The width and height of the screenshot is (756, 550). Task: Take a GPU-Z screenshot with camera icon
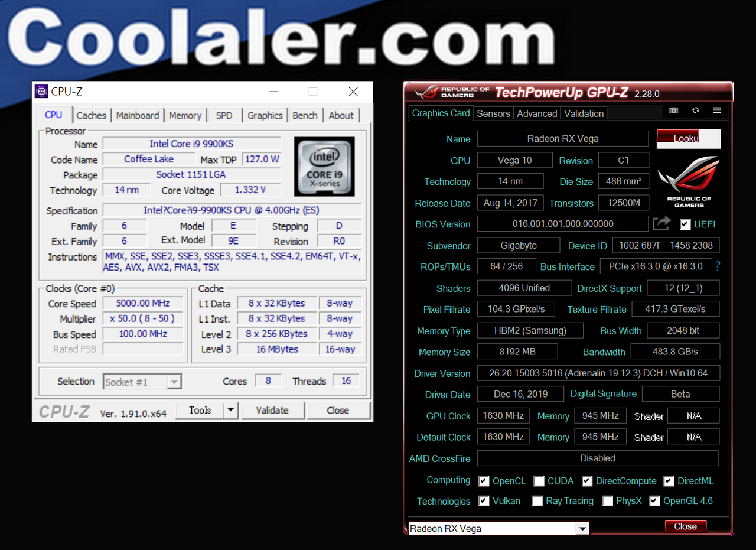pos(673,110)
